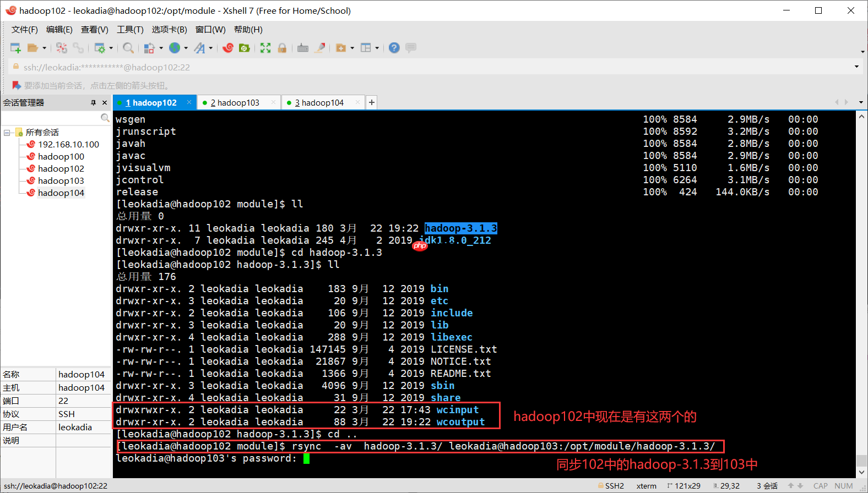Image resolution: width=868 pixels, height=493 pixels.
Task: Open Help with the blue question icon
Action: (394, 48)
